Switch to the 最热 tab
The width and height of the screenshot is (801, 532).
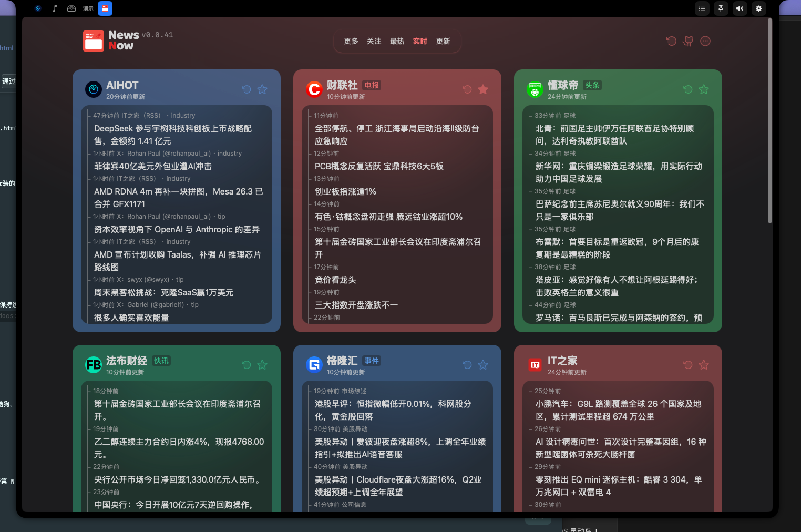[397, 41]
